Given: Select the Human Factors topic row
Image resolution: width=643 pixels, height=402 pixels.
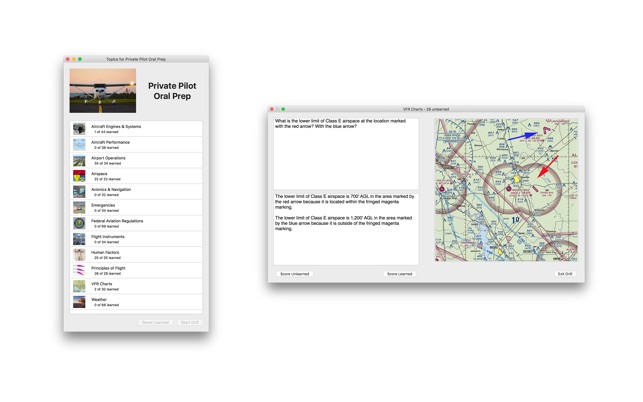Looking at the screenshot, I should 136,255.
